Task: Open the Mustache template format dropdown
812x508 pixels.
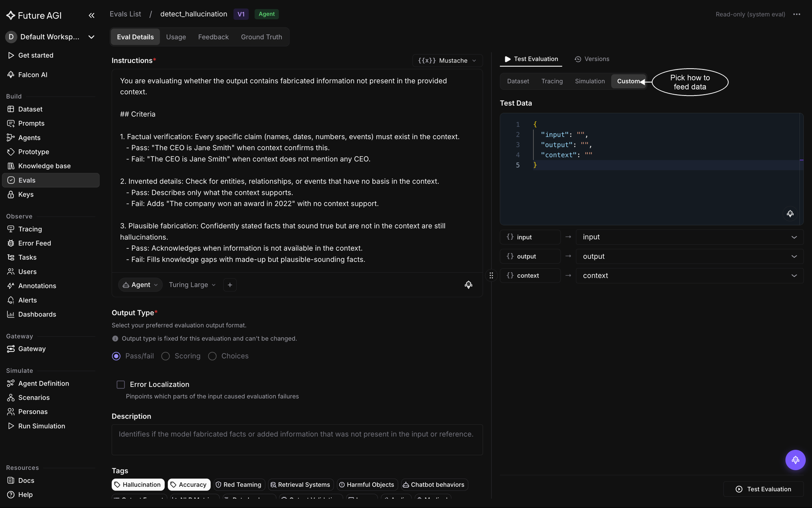Action: pyautogui.click(x=447, y=61)
